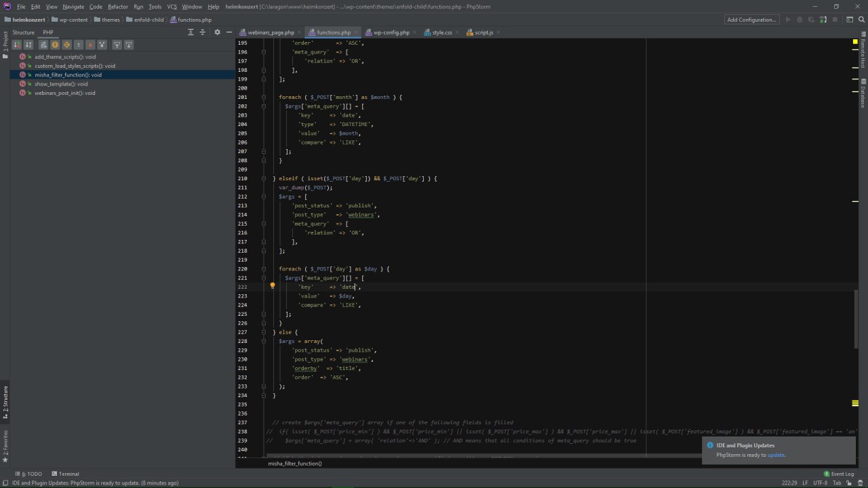868x488 pixels.
Task: Select custom_load_styles_scripts() in Structure tree
Action: point(75,66)
